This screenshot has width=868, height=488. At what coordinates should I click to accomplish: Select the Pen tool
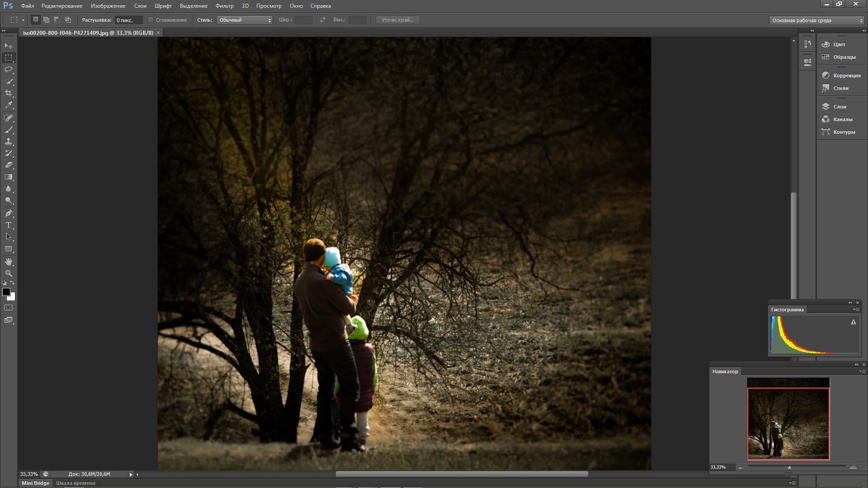point(9,213)
